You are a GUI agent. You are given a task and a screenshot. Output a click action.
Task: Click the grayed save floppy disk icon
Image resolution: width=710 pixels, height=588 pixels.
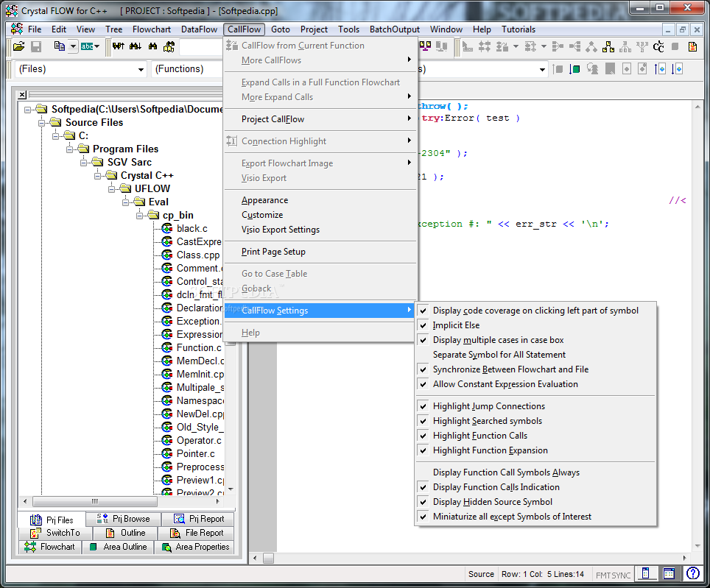pos(36,46)
